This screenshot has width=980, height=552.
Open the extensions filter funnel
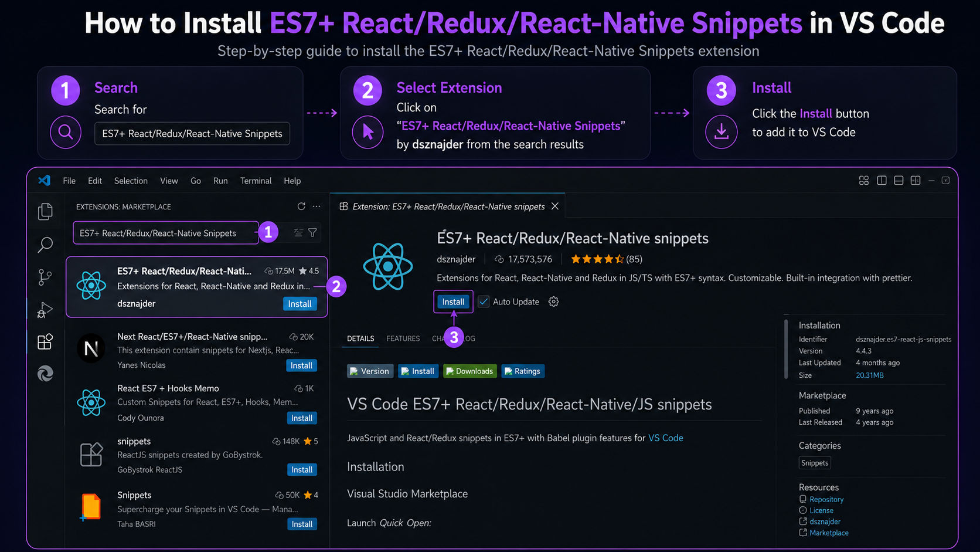click(312, 233)
